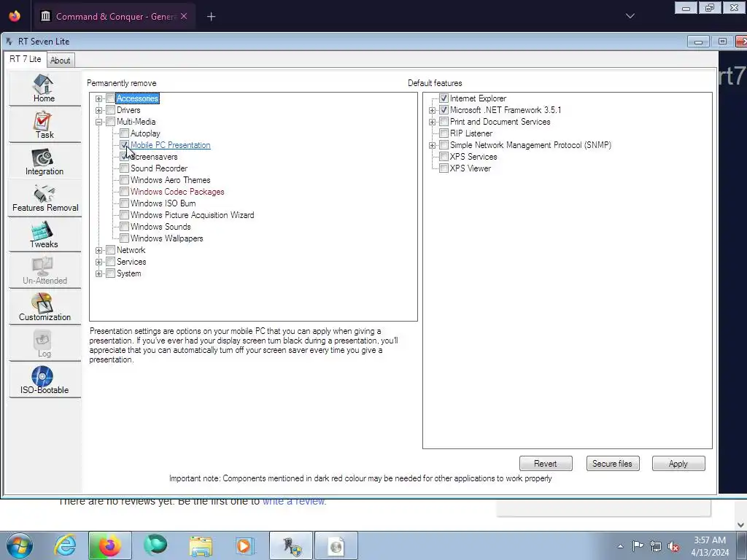Viewport: 747px width, 560px height.
Task: Open the Action Center flag tray icon
Action: pyautogui.click(x=638, y=545)
